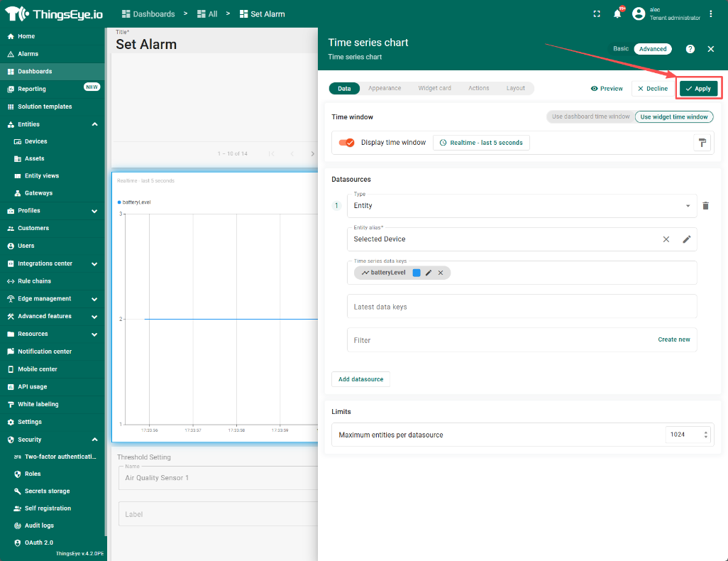Screen dimensions: 728x561
Task: Enter fullscreen mode via top bar icon
Action: [596, 14]
